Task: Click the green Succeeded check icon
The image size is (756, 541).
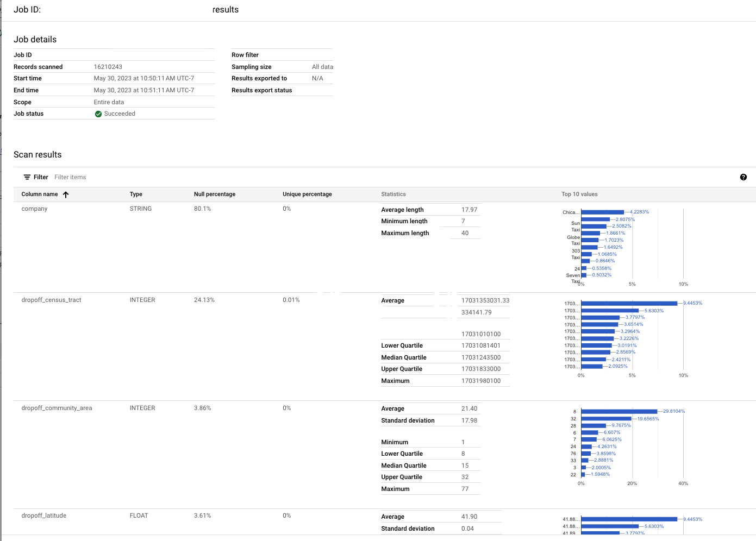Action: [98, 114]
